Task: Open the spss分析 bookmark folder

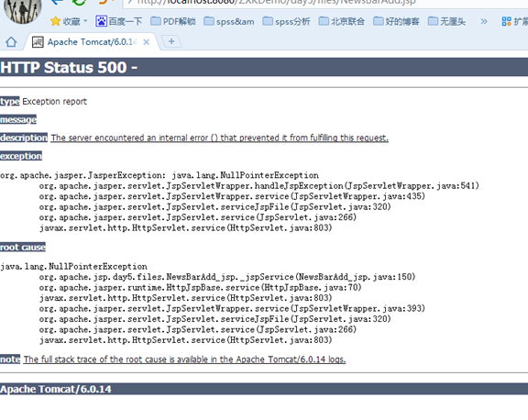Action: (286, 22)
